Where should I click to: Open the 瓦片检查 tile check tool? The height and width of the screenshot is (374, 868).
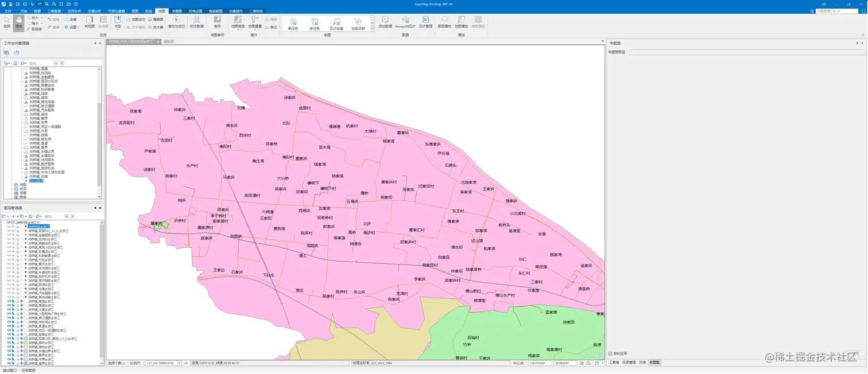click(x=336, y=24)
